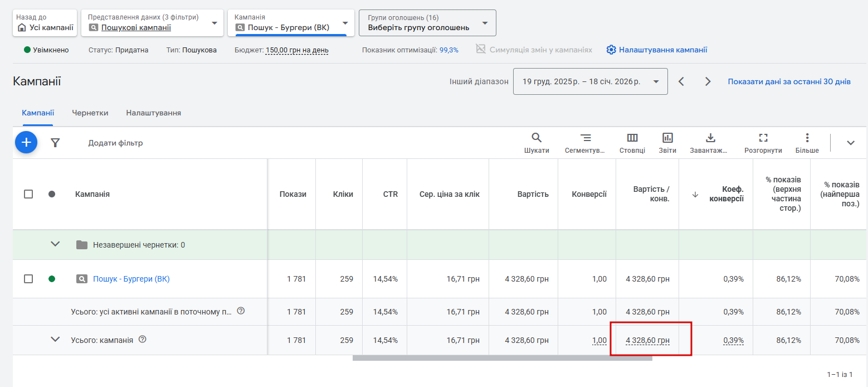The width and height of the screenshot is (868, 387).
Task: Toggle the select-all checkbox in table header
Action: point(28,194)
